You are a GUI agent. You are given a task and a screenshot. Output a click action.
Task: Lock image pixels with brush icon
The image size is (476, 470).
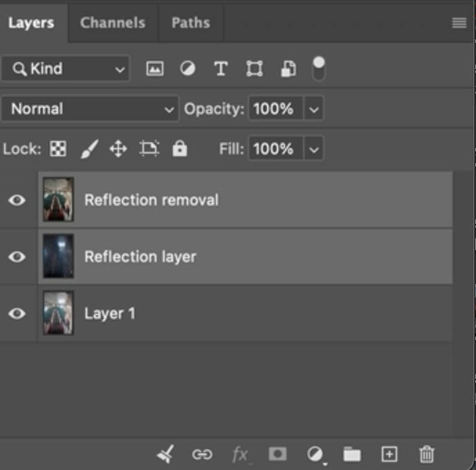tap(89, 149)
